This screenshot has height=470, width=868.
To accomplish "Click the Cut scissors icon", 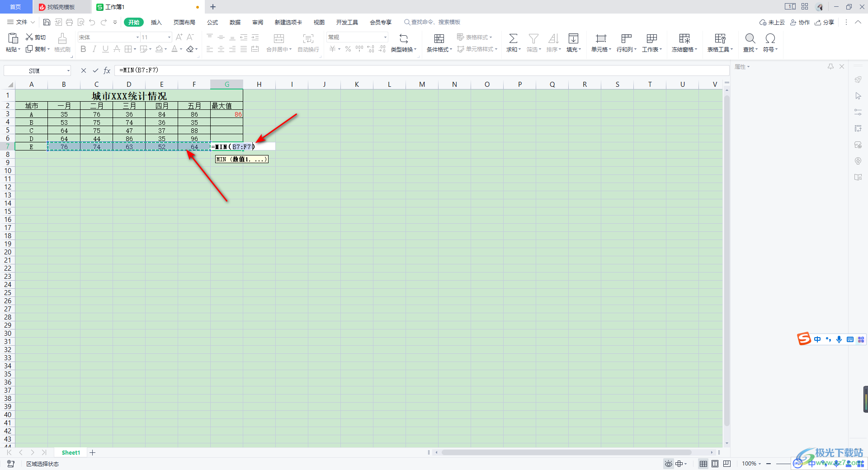I will (29, 37).
